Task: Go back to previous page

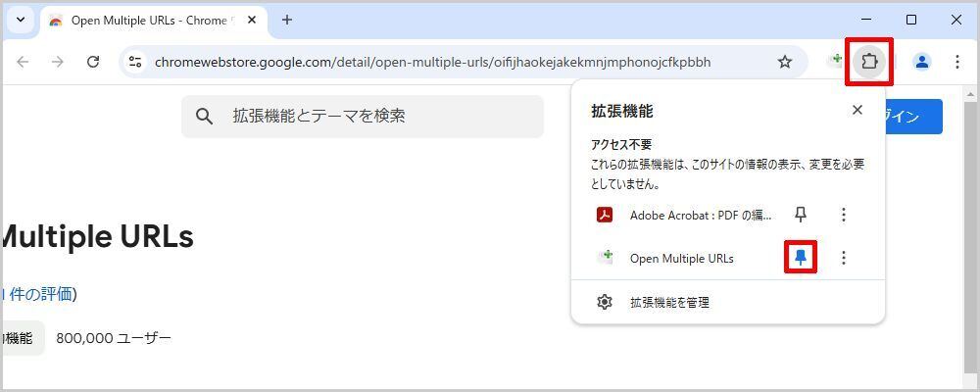Action: point(23,62)
